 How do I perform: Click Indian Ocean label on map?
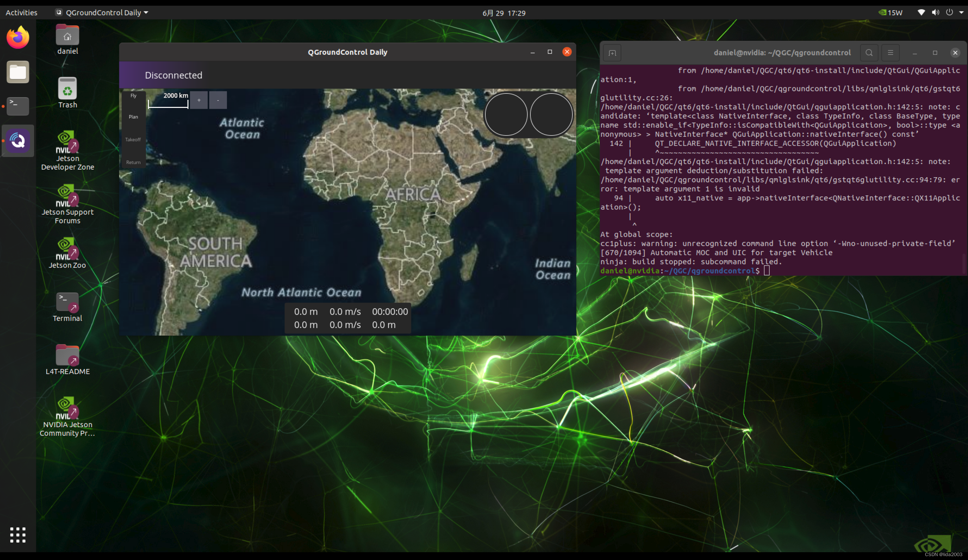click(x=553, y=269)
